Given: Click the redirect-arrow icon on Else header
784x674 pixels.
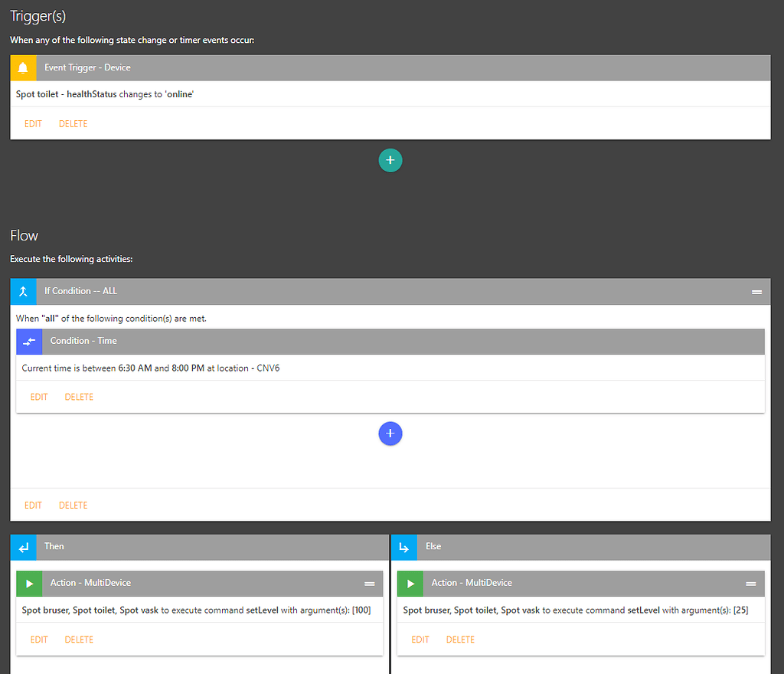Looking at the screenshot, I should point(404,547).
